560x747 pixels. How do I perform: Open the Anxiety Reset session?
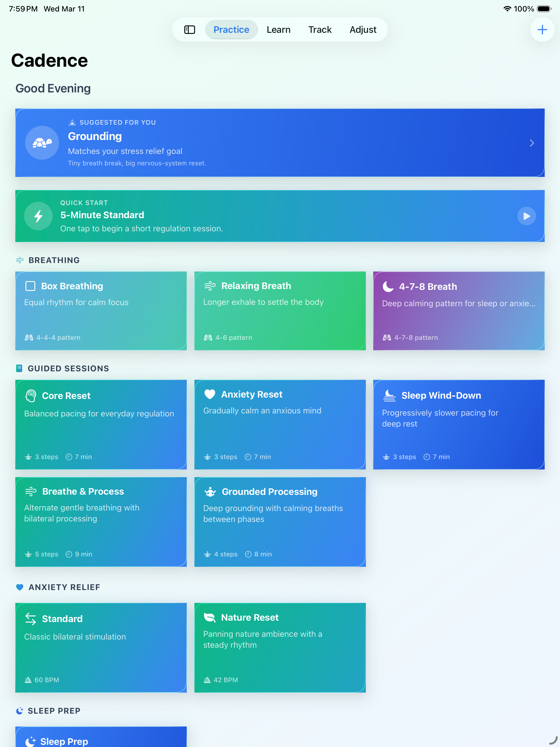[x=280, y=424]
